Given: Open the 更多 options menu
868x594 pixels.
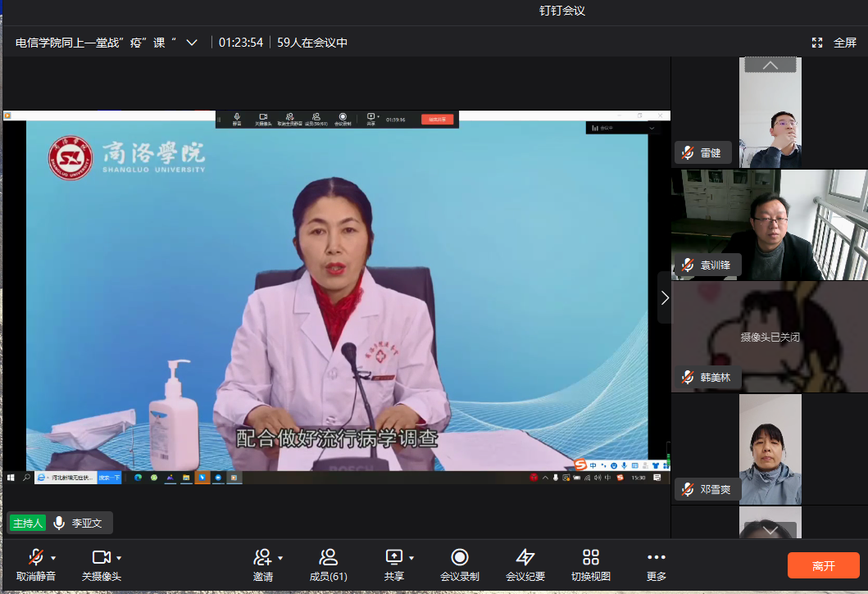Looking at the screenshot, I should point(657,558).
